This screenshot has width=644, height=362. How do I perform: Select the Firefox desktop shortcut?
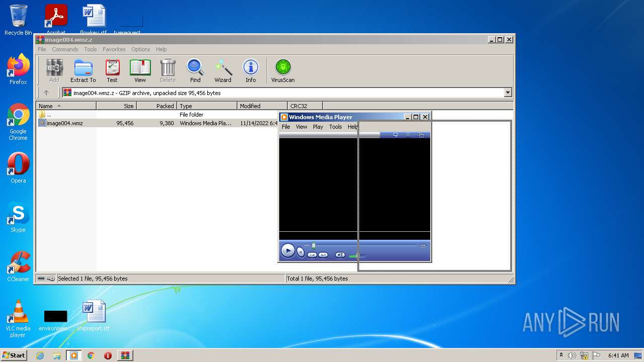[18, 69]
